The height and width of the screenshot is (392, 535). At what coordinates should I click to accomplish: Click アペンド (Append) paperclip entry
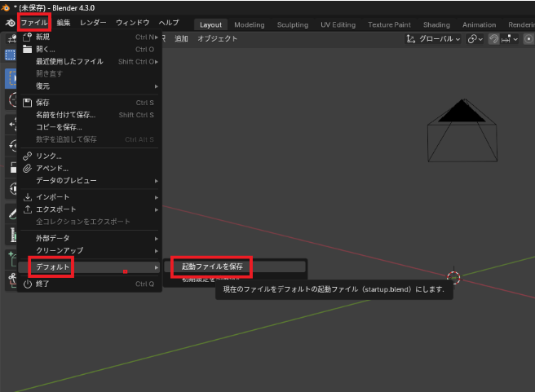[x=51, y=168]
